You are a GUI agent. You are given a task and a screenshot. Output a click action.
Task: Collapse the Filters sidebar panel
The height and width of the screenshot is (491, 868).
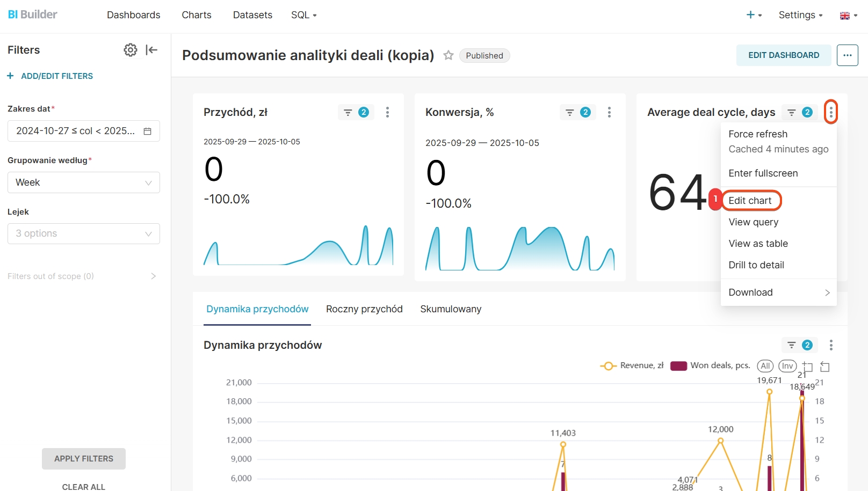pyautogui.click(x=151, y=50)
